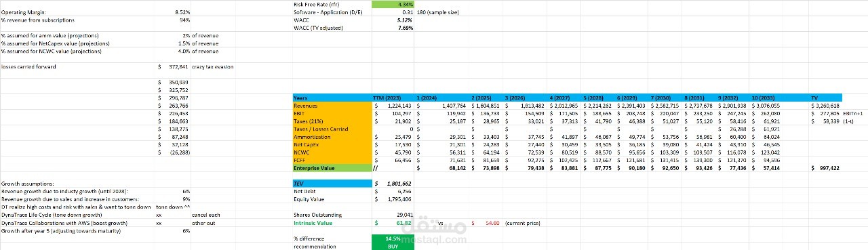This screenshot has width=868, height=250.
Task: Click the 1,795,406 equity value cell
Action: pyautogui.click(x=393, y=199)
